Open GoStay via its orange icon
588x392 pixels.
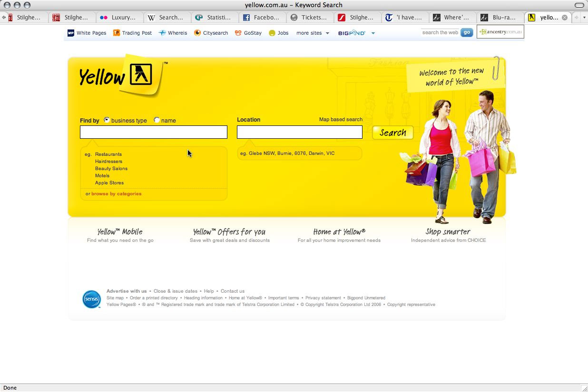pos(238,33)
